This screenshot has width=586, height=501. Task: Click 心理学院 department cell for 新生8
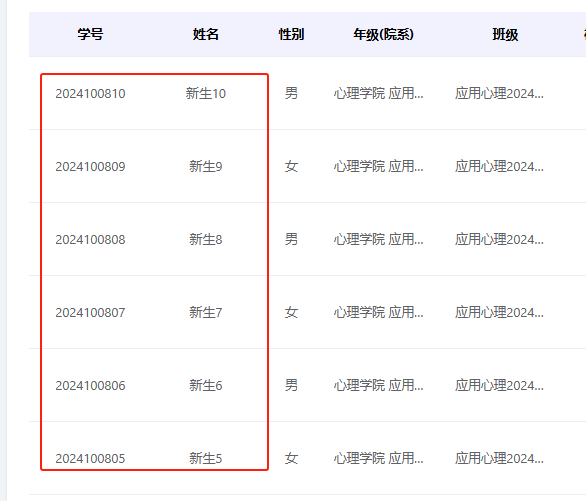[x=379, y=239]
